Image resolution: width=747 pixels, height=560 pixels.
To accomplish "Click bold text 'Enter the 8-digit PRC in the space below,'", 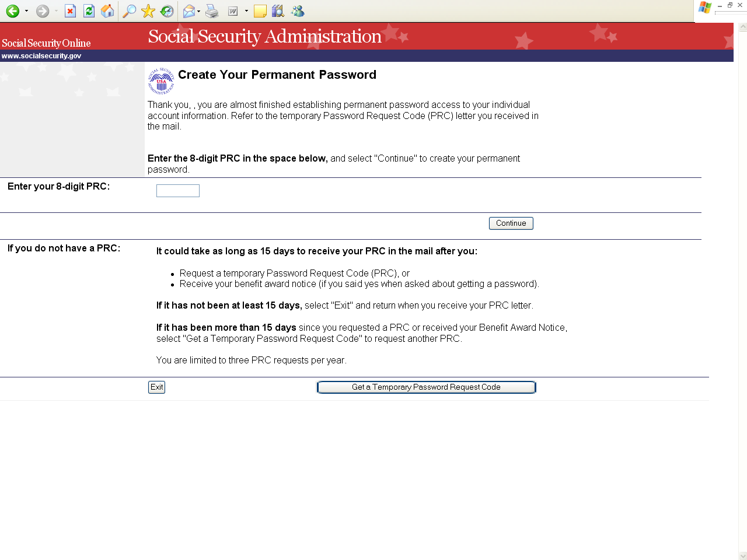I will [x=238, y=159].
